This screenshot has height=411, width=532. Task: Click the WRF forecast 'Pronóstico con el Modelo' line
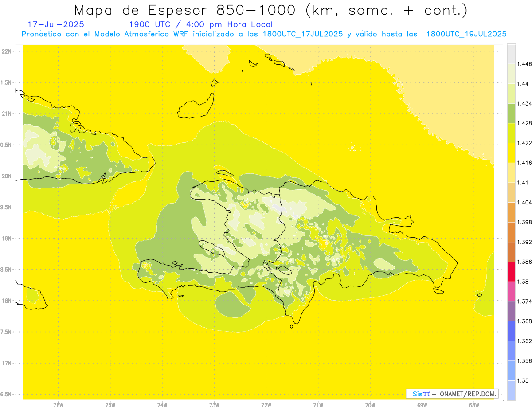264,34
